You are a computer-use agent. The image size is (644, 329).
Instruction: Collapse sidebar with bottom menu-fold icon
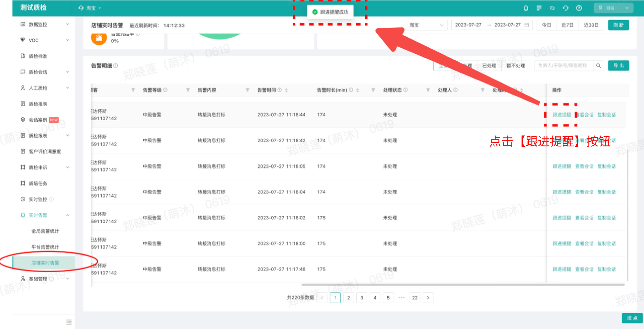point(69,322)
